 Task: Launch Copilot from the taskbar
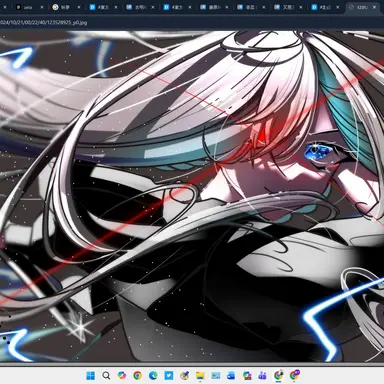[122, 376]
